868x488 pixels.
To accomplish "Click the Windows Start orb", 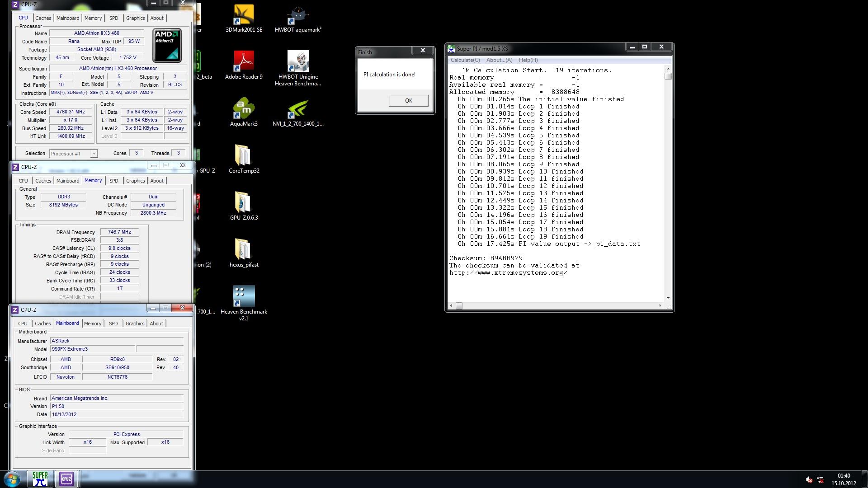I will [x=12, y=479].
